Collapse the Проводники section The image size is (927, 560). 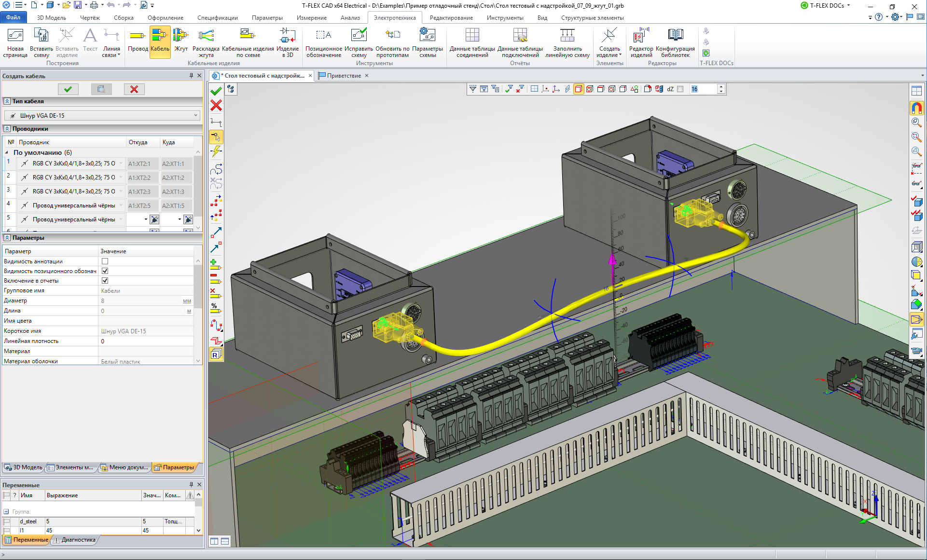click(x=7, y=129)
